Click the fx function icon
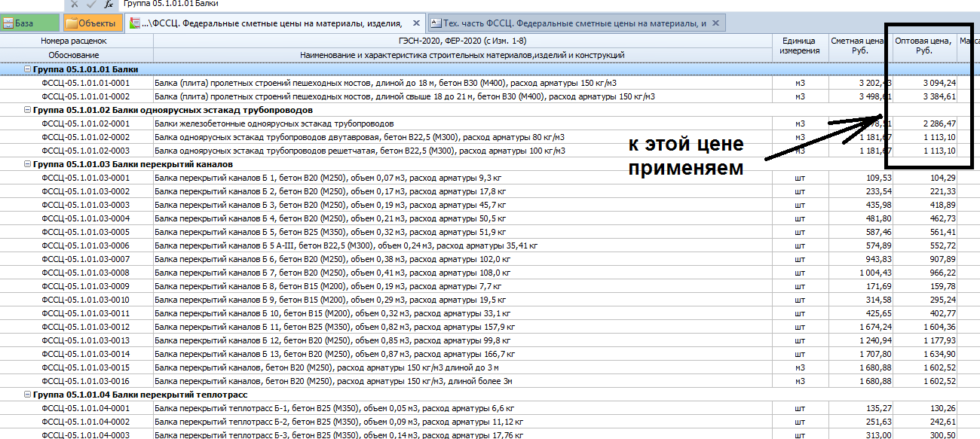The image size is (980, 439). pyautogui.click(x=109, y=4)
